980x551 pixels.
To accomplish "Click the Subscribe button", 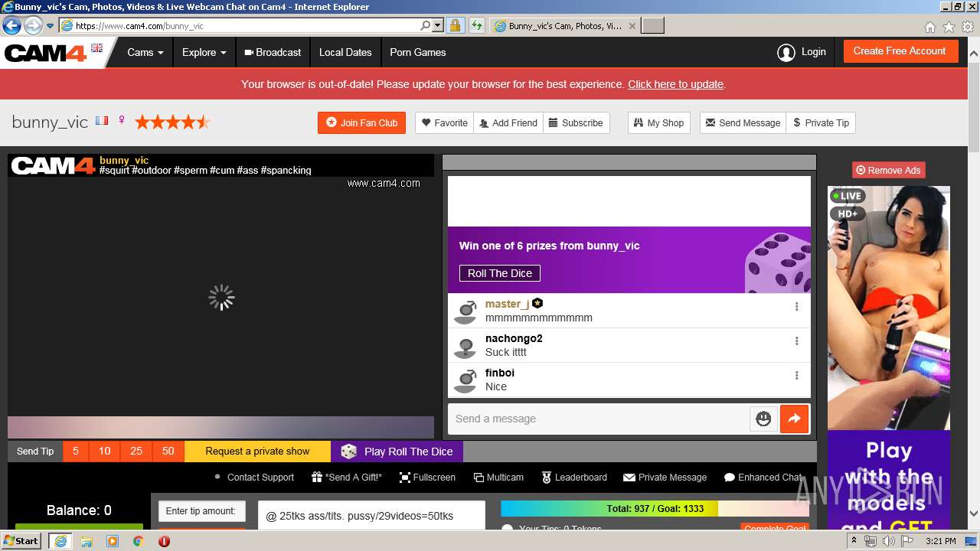I will tap(577, 122).
